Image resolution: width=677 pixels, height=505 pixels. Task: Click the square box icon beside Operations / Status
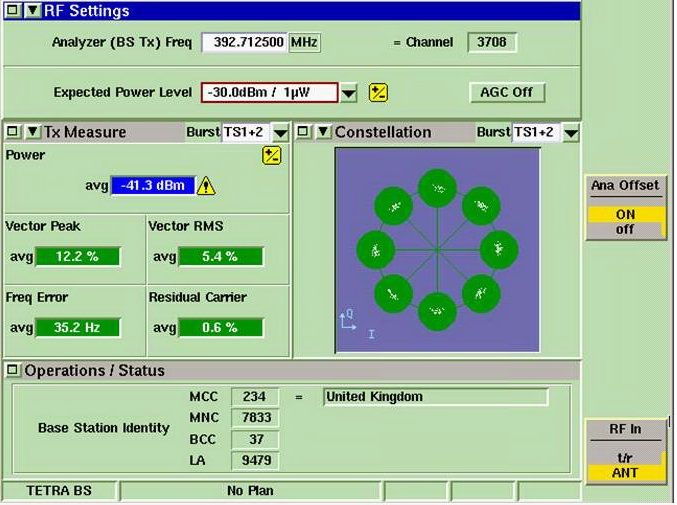pyautogui.click(x=13, y=370)
